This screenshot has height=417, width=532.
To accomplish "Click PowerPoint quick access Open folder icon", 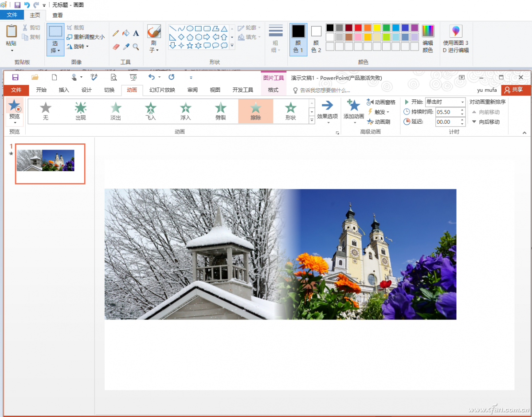I will point(35,77).
